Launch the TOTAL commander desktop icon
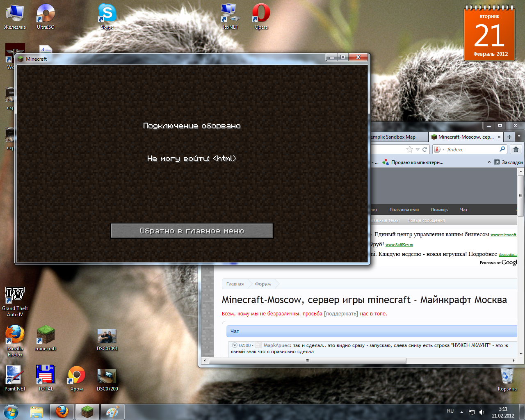525x420 pixels. coord(45,375)
